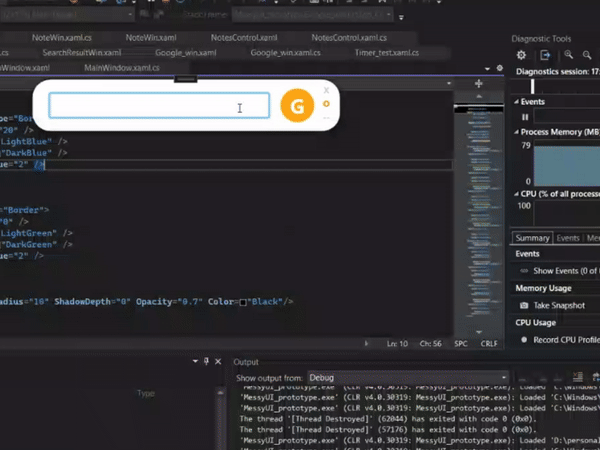Open the NotesControl.xaml tab

pos(244,38)
